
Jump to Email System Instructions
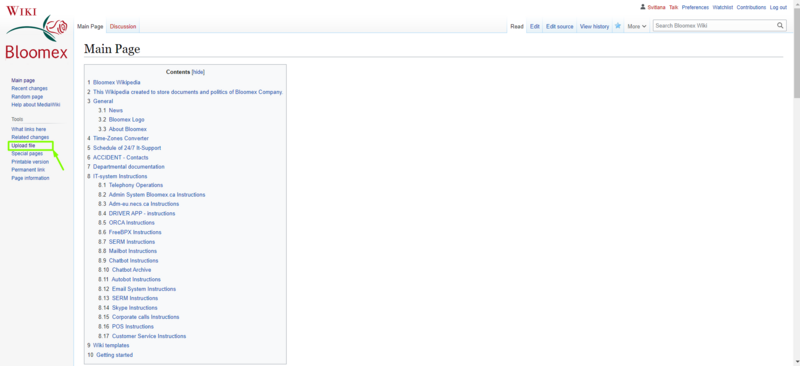(144, 289)
